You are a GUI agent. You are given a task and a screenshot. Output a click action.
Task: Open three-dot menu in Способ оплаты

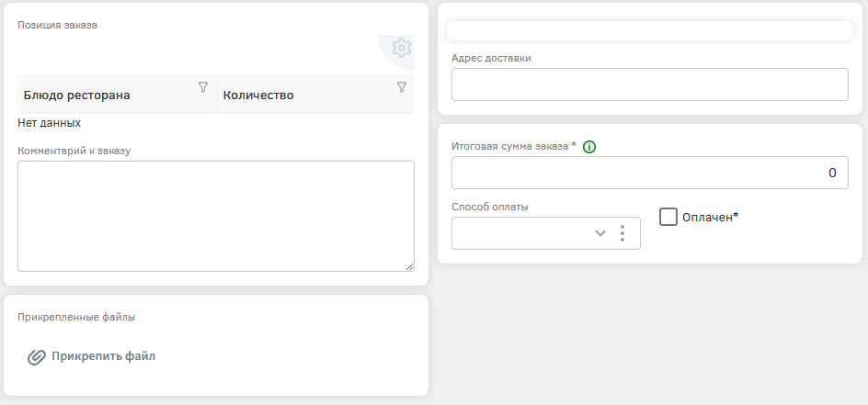pyautogui.click(x=622, y=233)
